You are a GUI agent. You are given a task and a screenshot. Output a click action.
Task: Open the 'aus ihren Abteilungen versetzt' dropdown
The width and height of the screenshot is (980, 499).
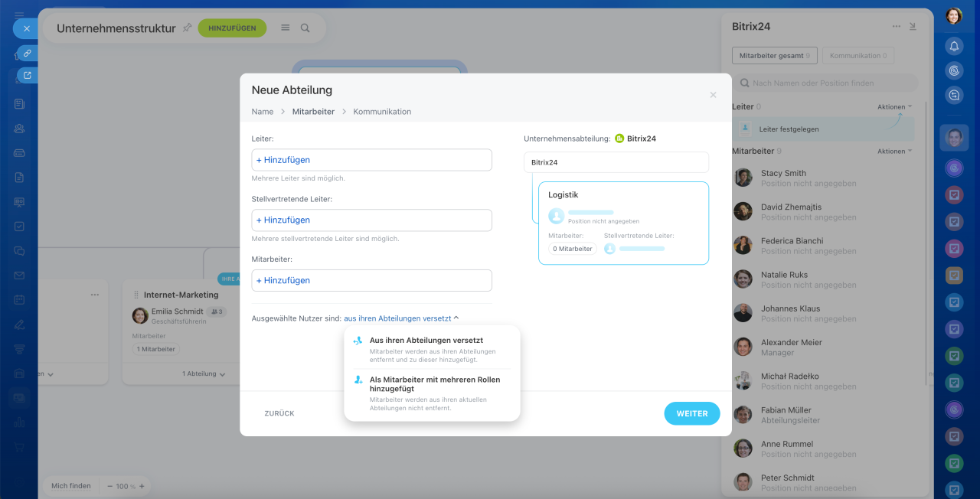(401, 318)
